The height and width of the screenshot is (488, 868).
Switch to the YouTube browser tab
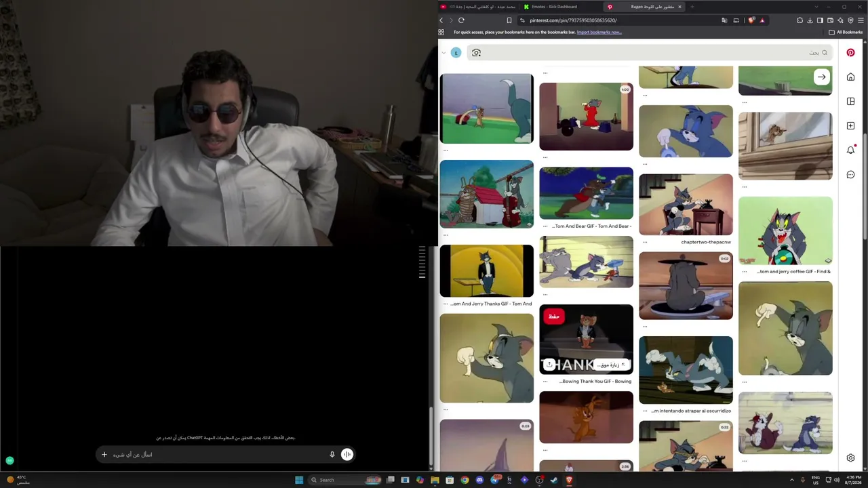coord(479,7)
